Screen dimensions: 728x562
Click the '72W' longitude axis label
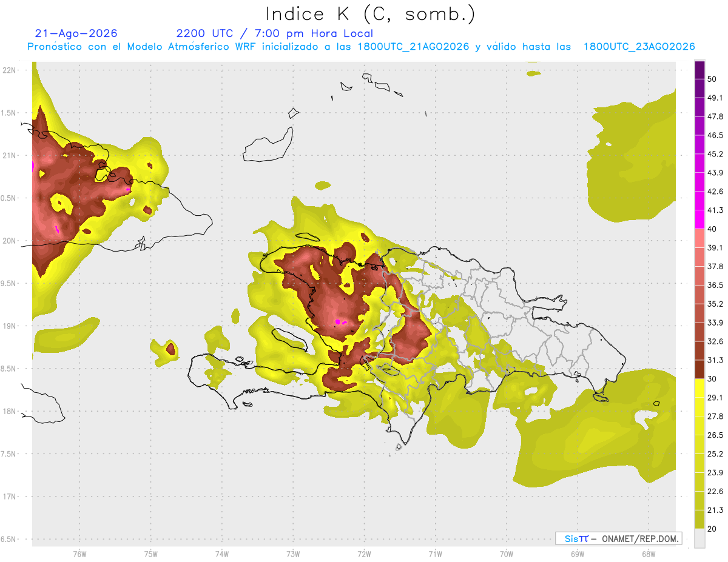click(x=364, y=553)
